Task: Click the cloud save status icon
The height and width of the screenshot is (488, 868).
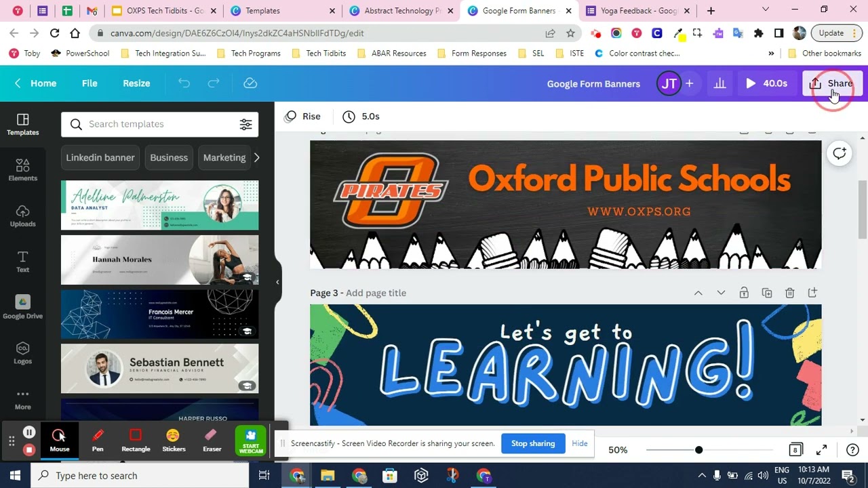Action: [250, 83]
